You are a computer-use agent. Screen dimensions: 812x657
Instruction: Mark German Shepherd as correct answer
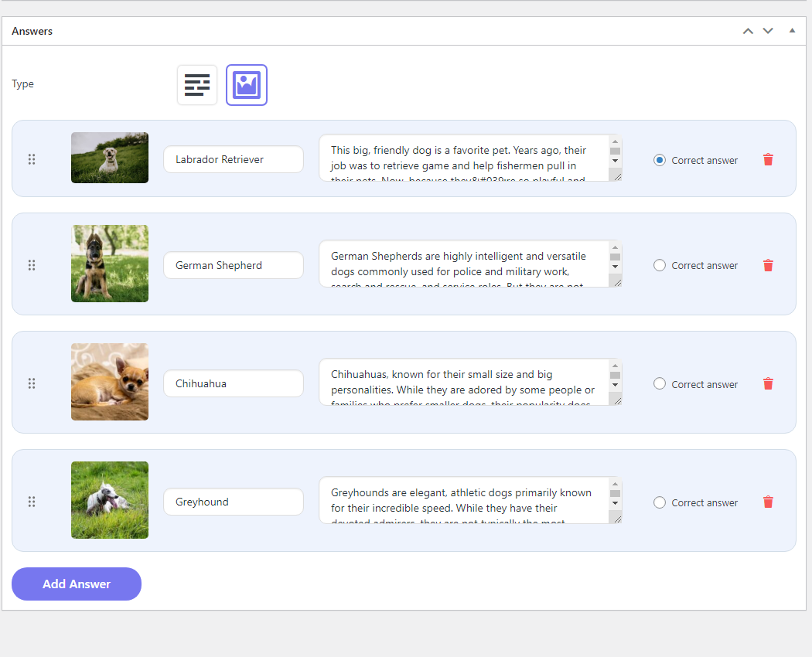(660, 265)
